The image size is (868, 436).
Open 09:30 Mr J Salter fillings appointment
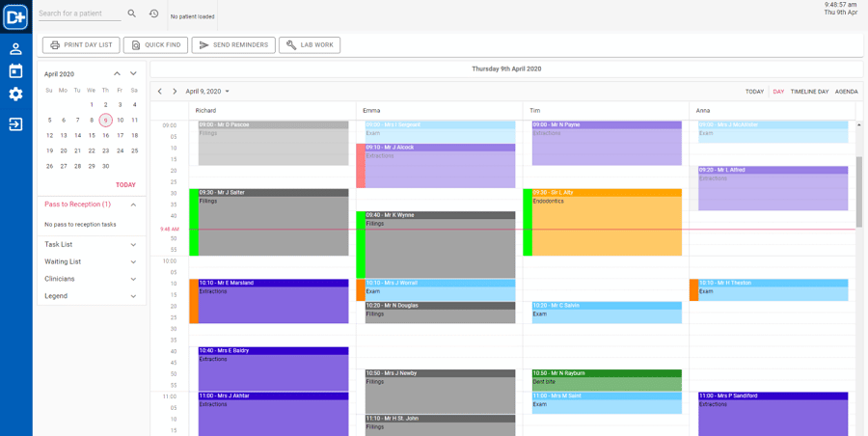(274, 222)
